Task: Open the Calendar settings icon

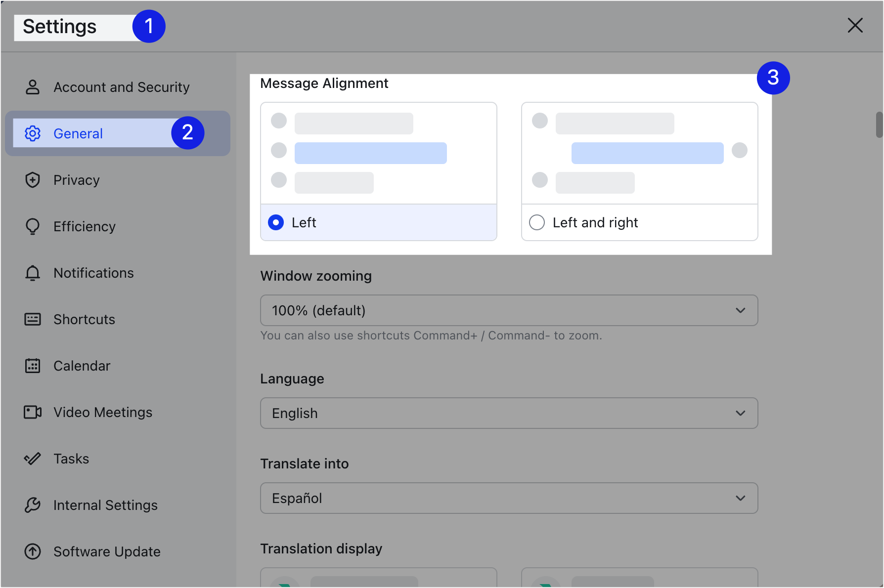Action: 32,366
